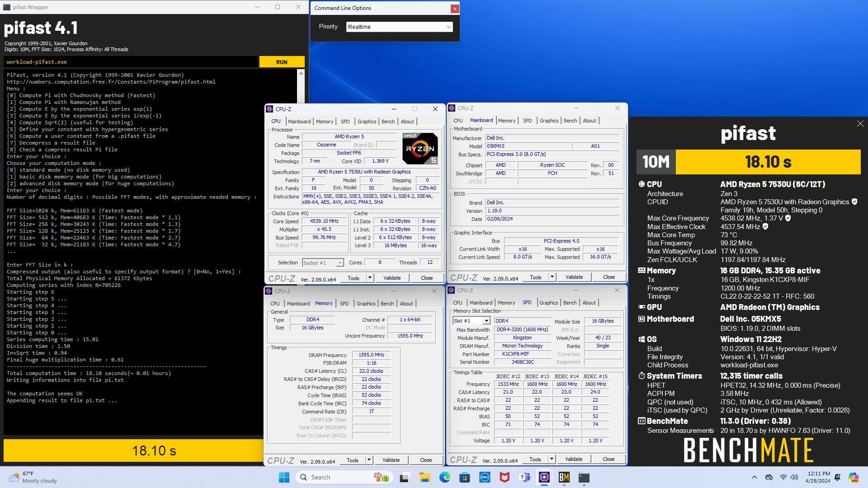This screenshot has height=488, width=868.
Task: Click the '05KMX5' motherboard model field
Action: 527,146
